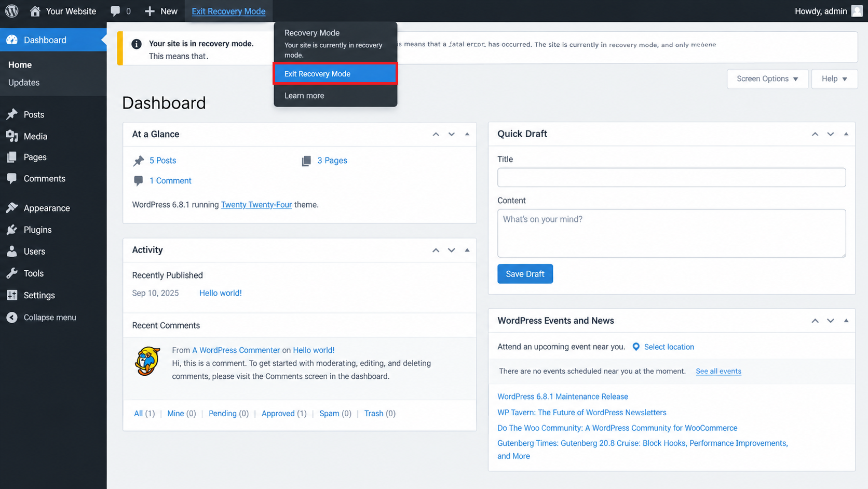Open the comments bubble in admin bar
This screenshot has height=489, width=868.
[x=115, y=11]
